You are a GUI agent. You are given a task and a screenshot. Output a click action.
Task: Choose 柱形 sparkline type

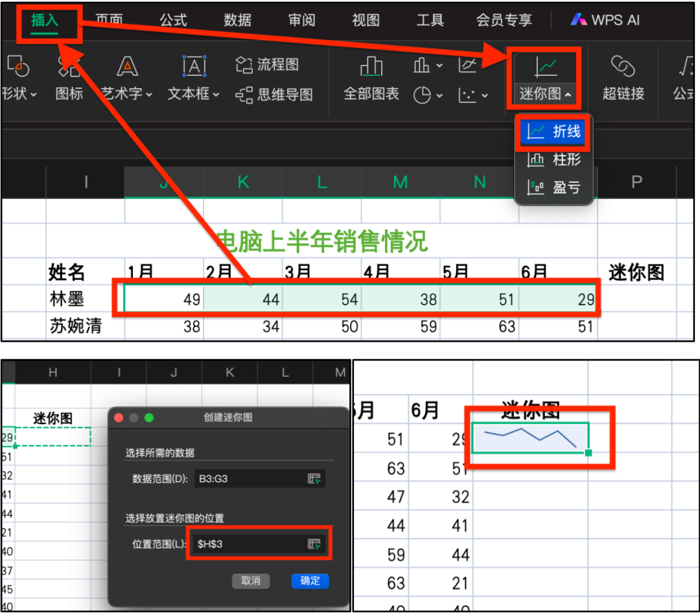(554, 159)
